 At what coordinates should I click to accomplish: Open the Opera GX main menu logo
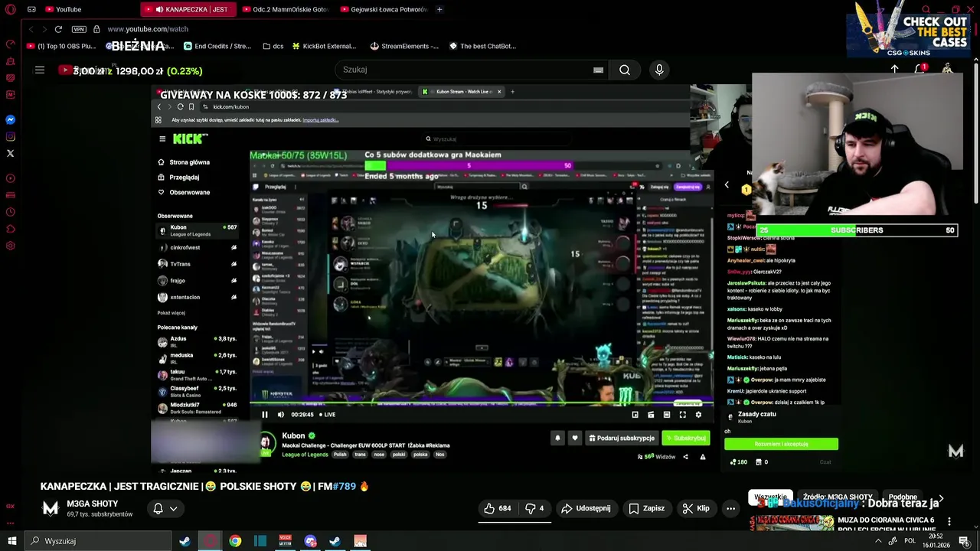click(x=10, y=9)
